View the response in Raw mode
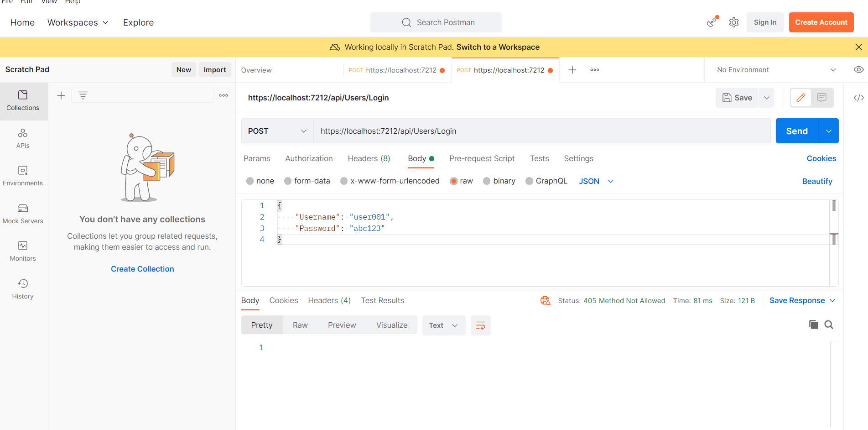868x430 pixels. click(x=300, y=325)
